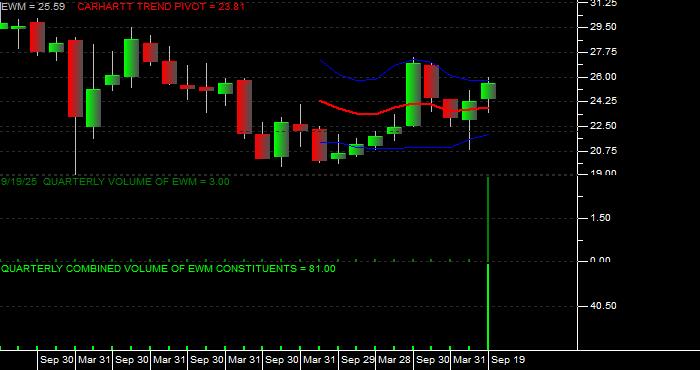Click the 'Sep 29' date label
700x370 pixels.
(357, 360)
